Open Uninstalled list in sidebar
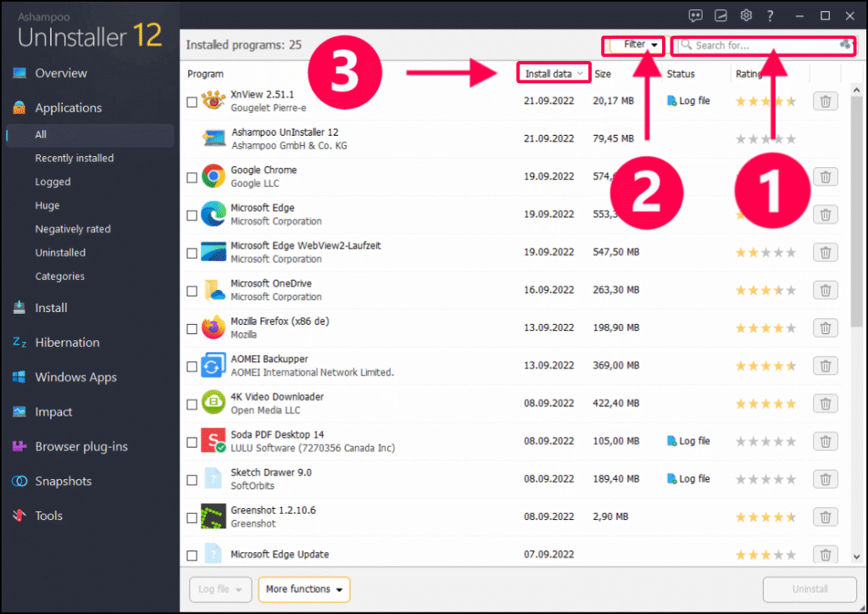868x614 pixels. (60, 253)
